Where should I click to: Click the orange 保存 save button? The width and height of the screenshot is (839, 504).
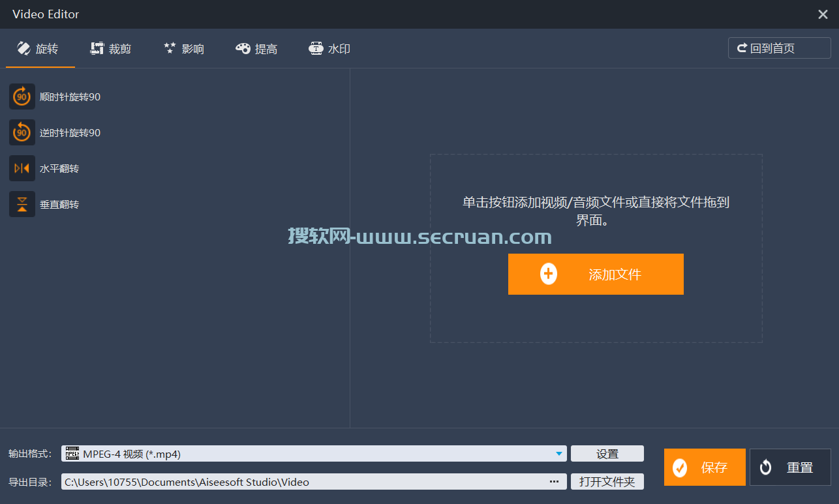coord(705,467)
